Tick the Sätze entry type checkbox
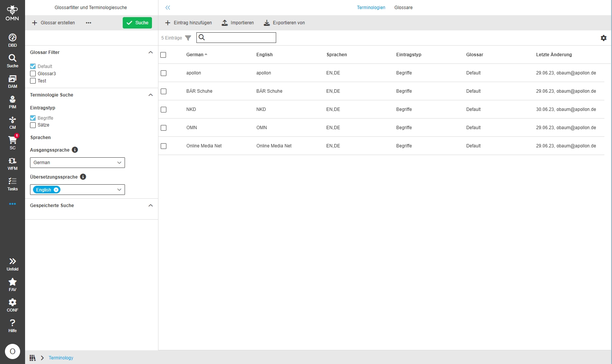This screenshot has width=612, height=364. pyautogui.click(x=33, y=125)
